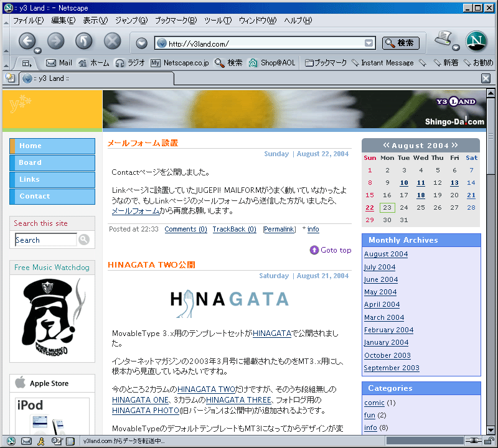Click the Goto top arrow icon

(x=314, y=250)
